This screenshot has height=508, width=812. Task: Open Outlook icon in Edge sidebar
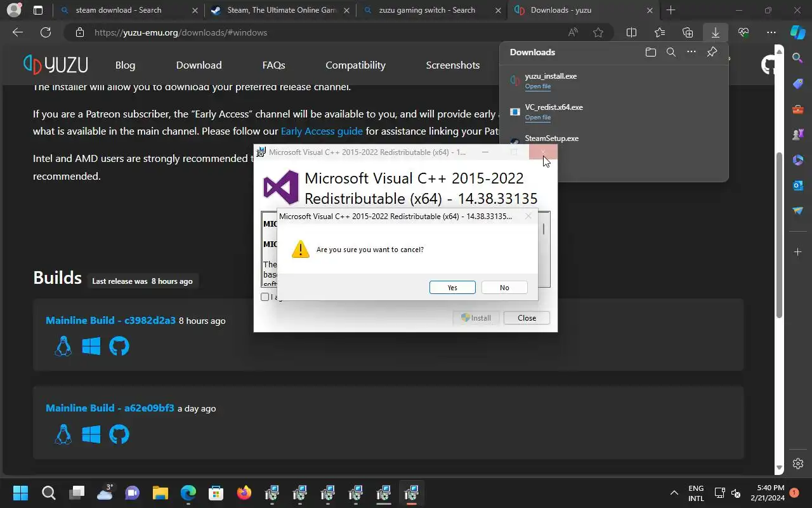point(798,185)
